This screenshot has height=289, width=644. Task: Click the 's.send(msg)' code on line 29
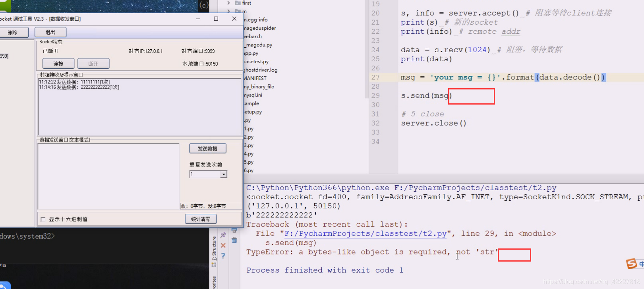click(x=426, y=96)
